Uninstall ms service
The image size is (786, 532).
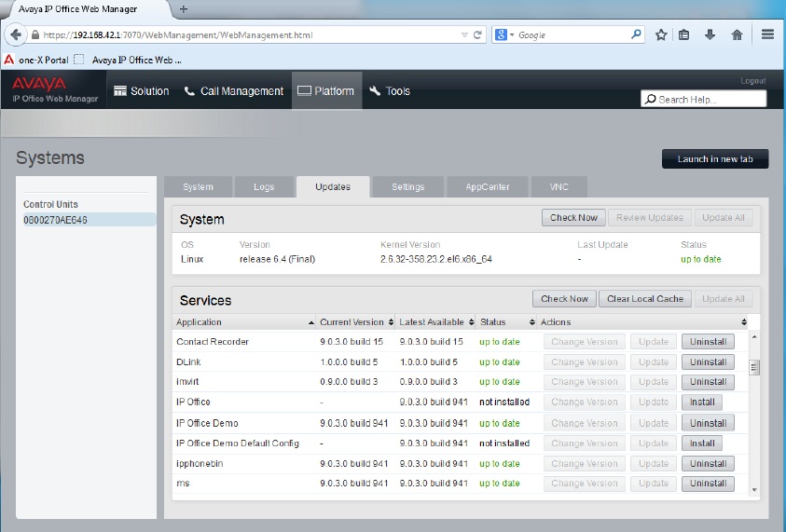[x=708, y=484]
